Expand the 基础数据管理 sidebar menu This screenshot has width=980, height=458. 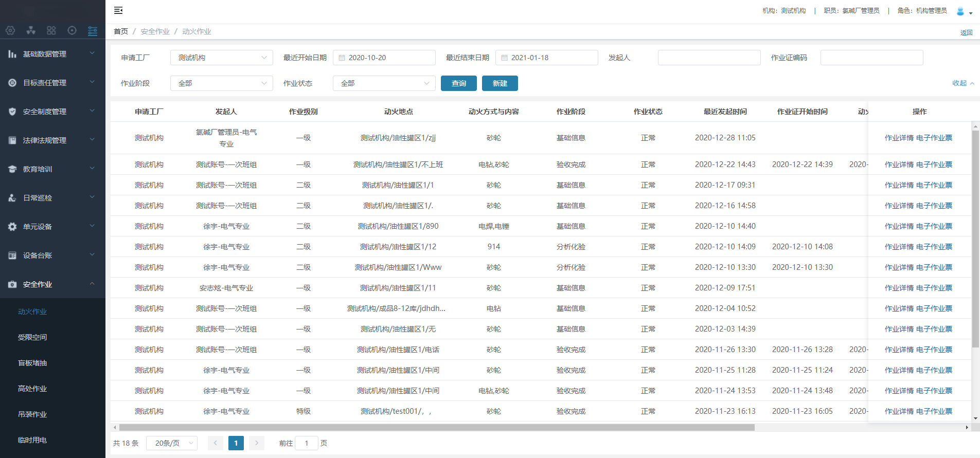coord(52,54)
